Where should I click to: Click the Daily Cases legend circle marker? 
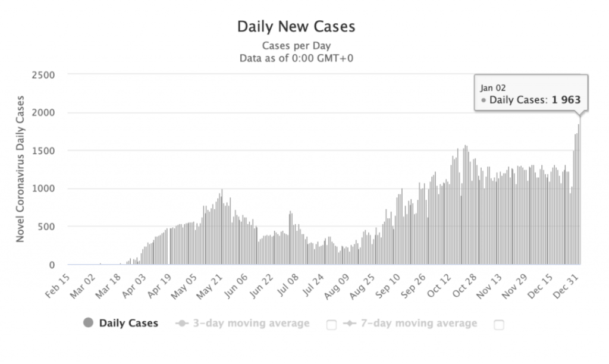[x=89, y=324]
